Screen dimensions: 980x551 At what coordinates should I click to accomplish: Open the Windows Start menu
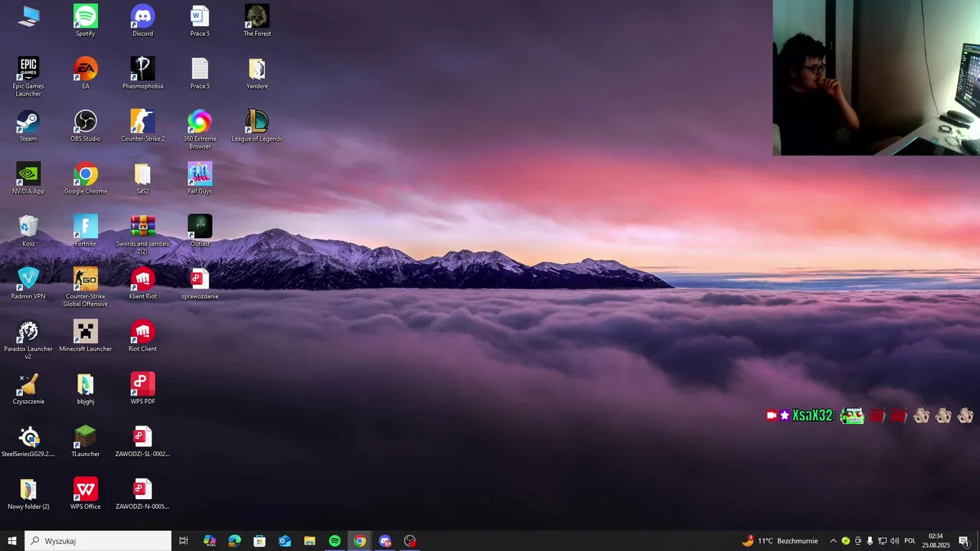pyautogui.click(x=12, y=541)
